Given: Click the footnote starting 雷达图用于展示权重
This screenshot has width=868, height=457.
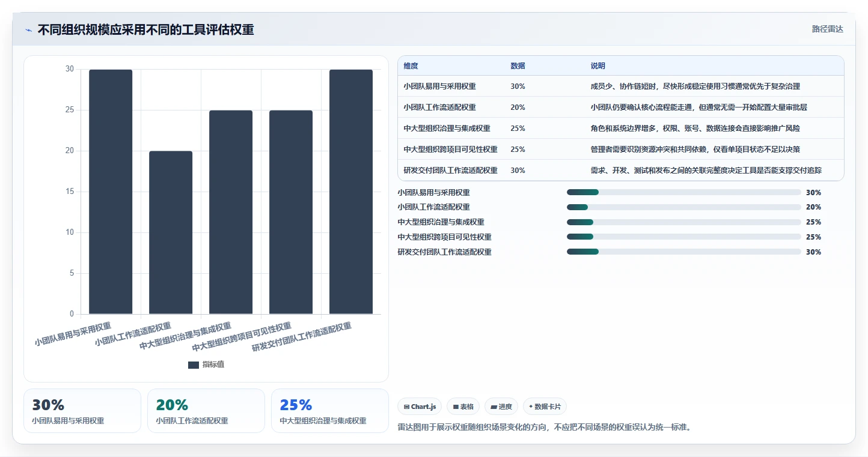Looking at the screenshot, I should (x=545, y=428).
